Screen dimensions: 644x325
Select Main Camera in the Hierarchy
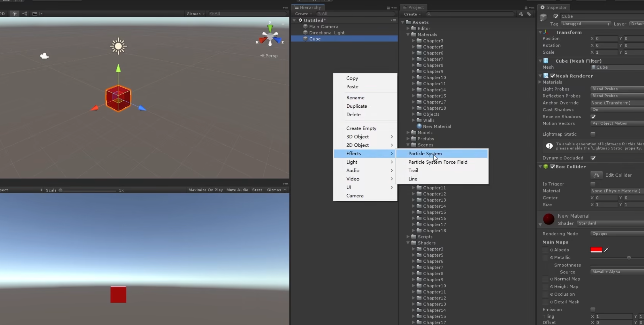pos(323,26)
